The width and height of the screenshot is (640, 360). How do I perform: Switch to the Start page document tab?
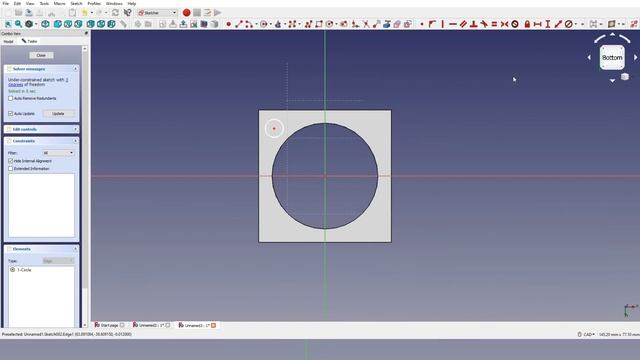[x=109, y=325]
